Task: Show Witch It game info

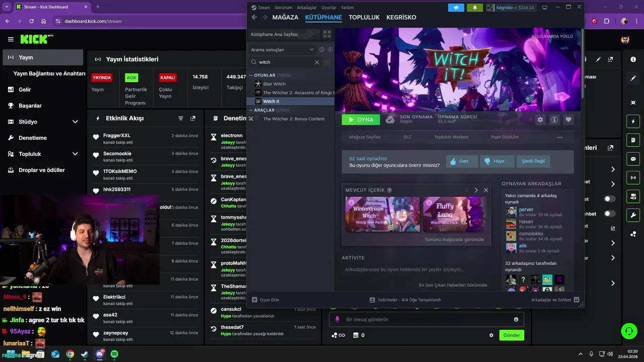Action: pyautogui.click(x=554, y=120)
